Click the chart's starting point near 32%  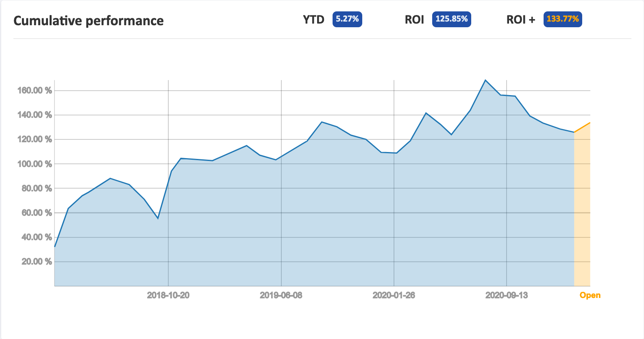pyautogui.click(x=55, y=246)
